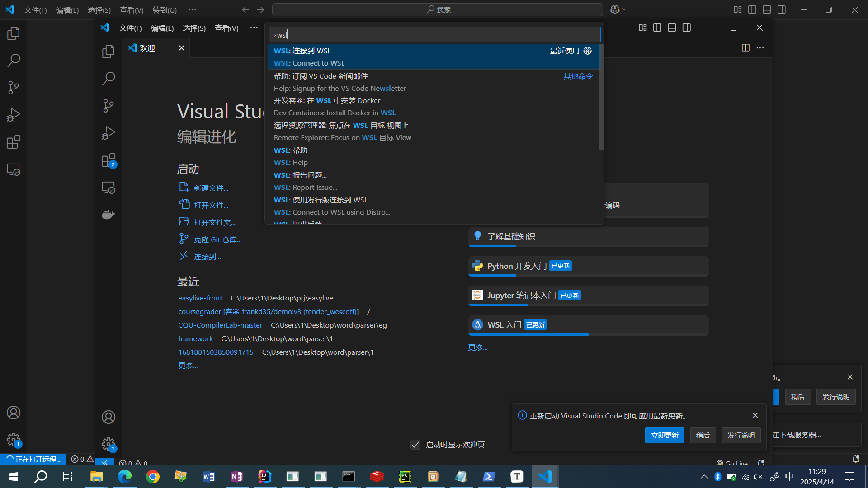Select WSL: 帮助 command
The image size is (868, 488).
point(433,156)
